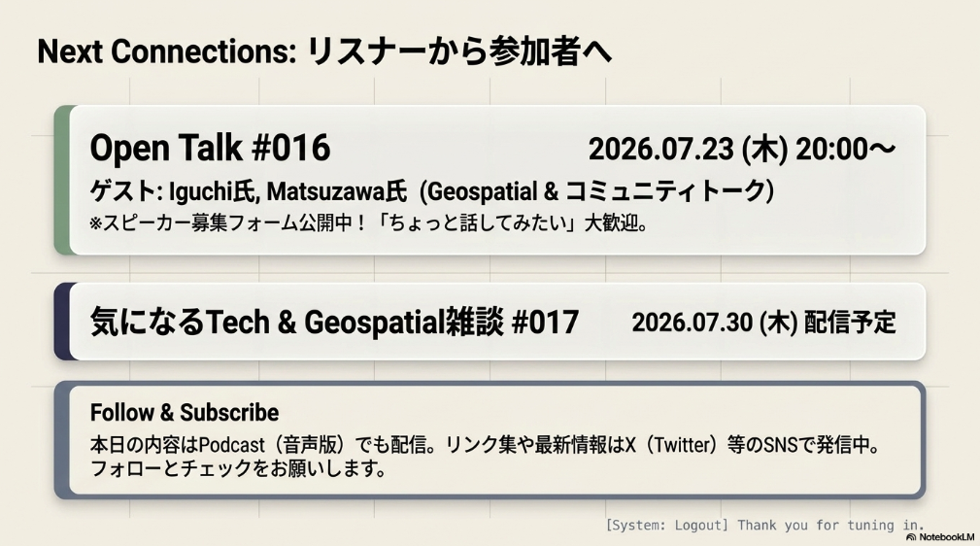Click the ゲスト: Iguchi氏, Matsuzawa氏 line
The height and width of the screenshot is (546, 980).
[x=249, y=191]
